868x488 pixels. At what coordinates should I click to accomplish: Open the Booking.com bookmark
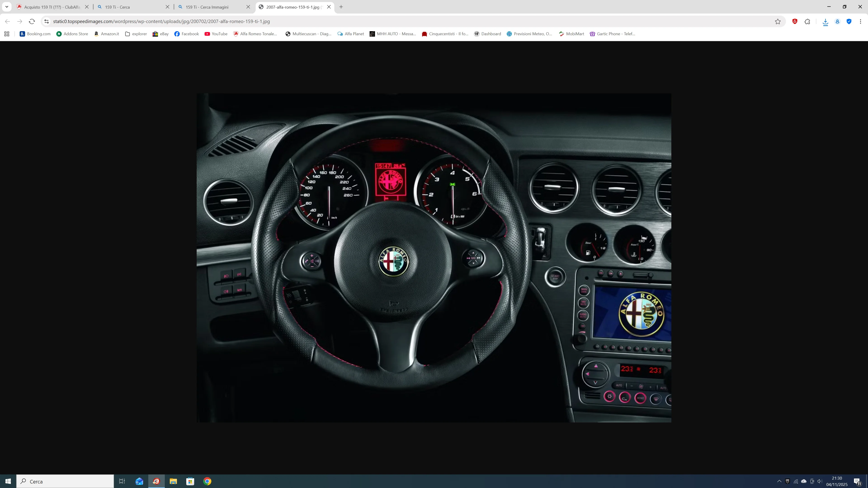[35, 34]
